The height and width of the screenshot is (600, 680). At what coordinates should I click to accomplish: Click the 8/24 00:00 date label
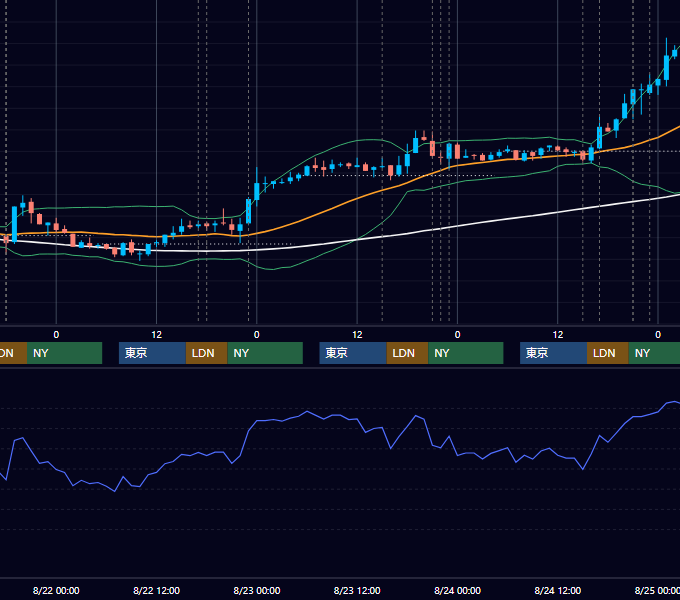tap(457, 590)
